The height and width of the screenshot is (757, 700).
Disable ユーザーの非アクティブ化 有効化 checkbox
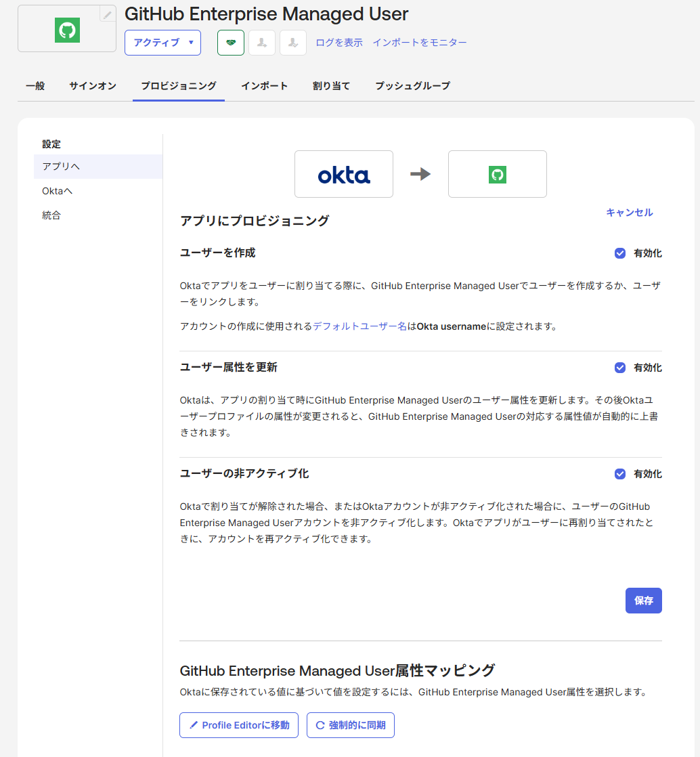(x=619, y=473)
